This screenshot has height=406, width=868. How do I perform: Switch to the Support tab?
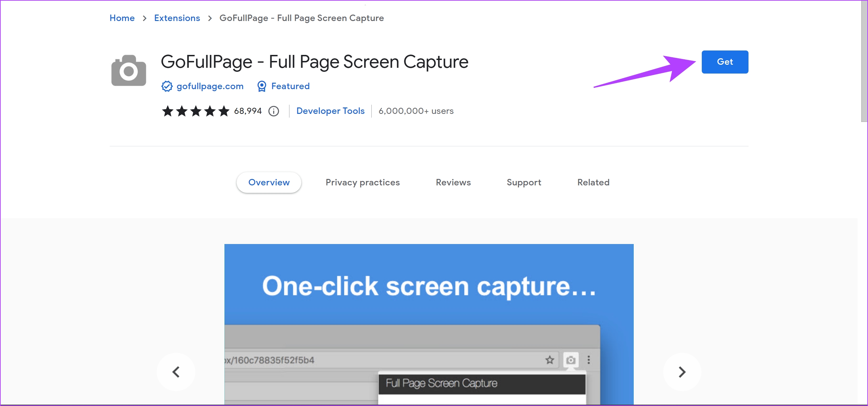(x=524, y=182)
